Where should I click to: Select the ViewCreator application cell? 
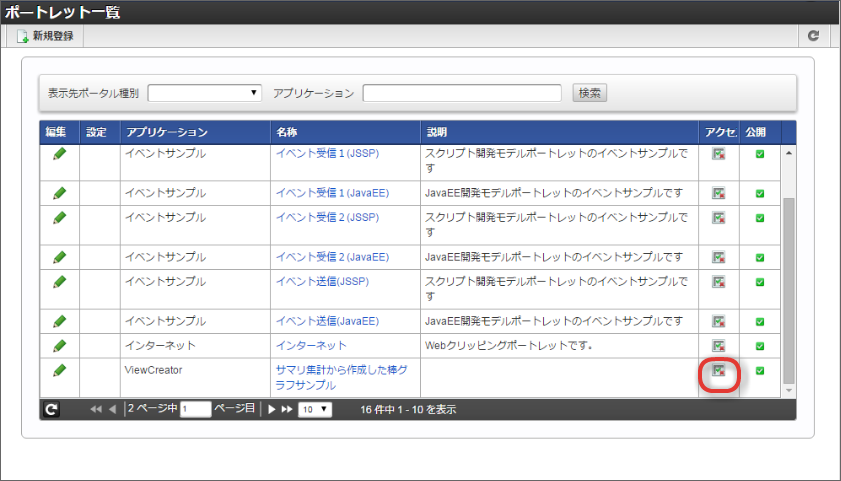[195, 378]
